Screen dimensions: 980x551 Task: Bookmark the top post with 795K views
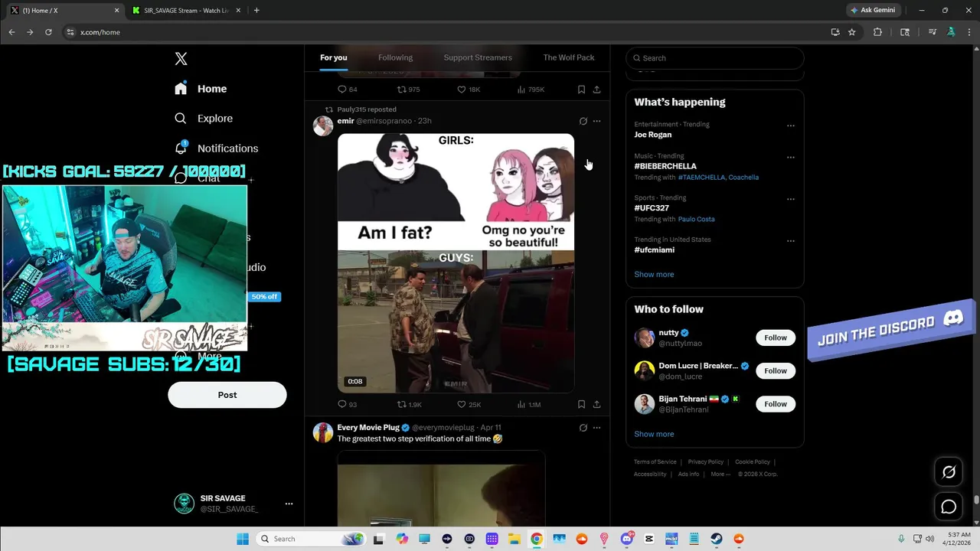581,90
